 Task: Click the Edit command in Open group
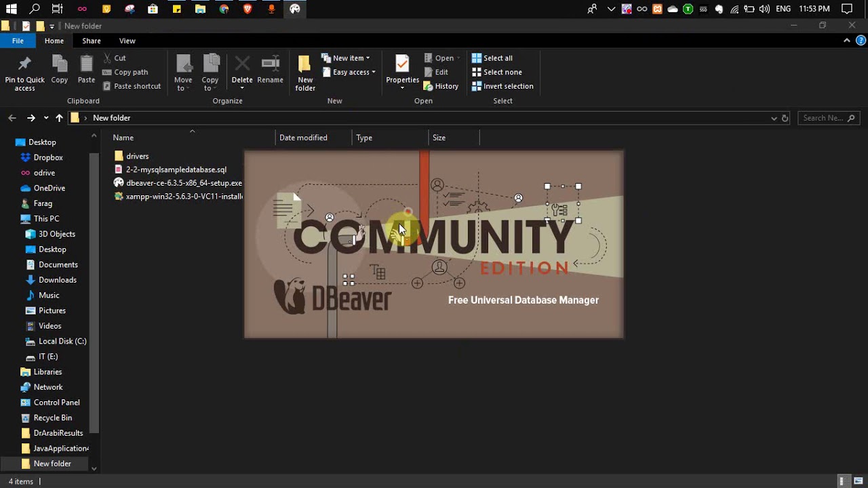pos(436,72)
